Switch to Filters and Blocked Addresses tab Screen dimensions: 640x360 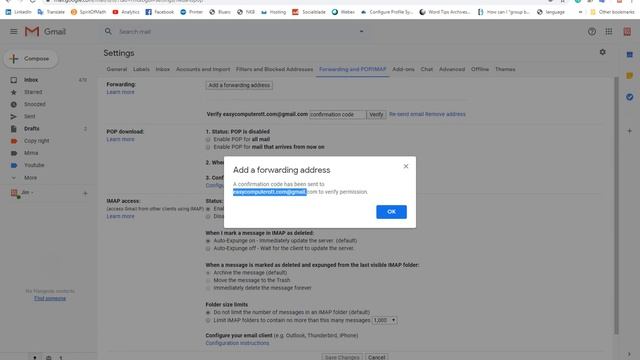[x=274, y=69]
